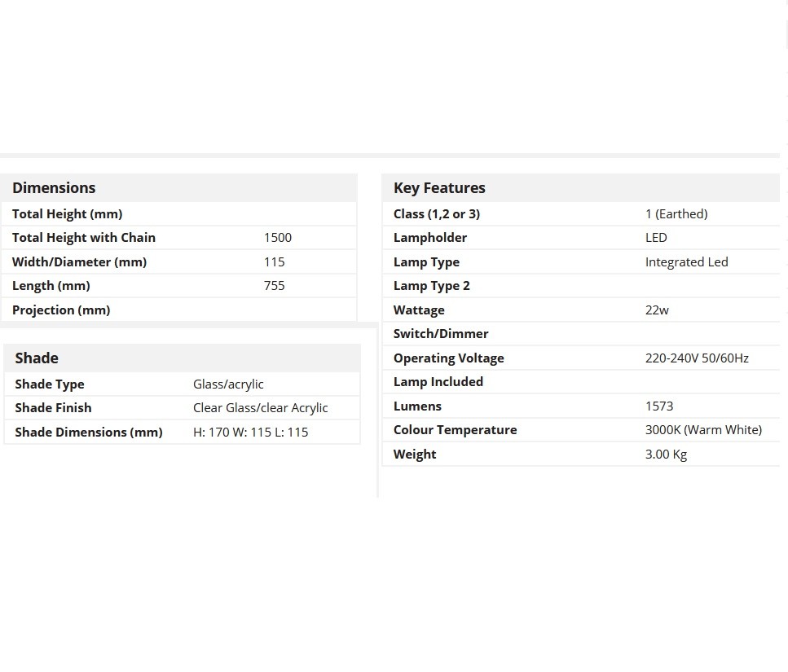Screen dimensions: 788x672
Task: Select the Weight value 3.00 Kg
Action: pos(666,455)
